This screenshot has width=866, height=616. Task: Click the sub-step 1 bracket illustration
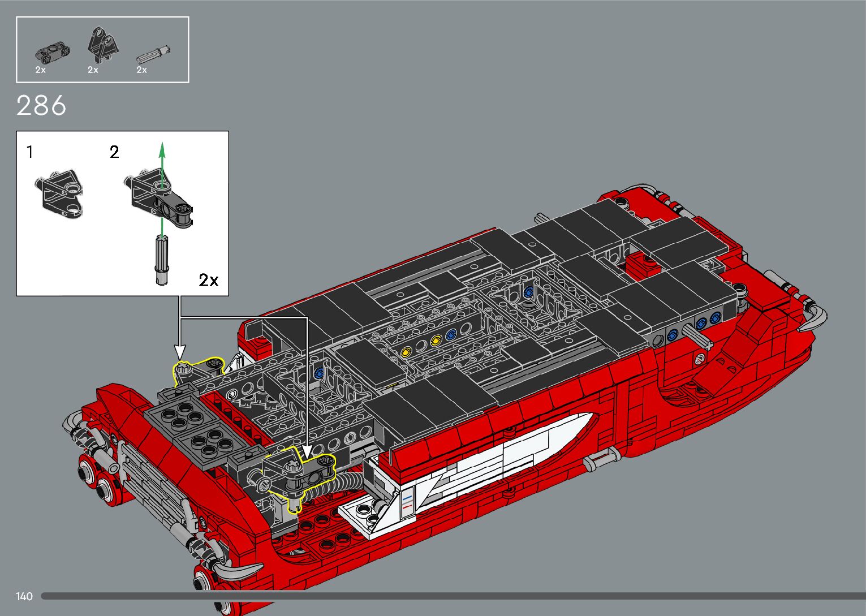tap(60, 192)
